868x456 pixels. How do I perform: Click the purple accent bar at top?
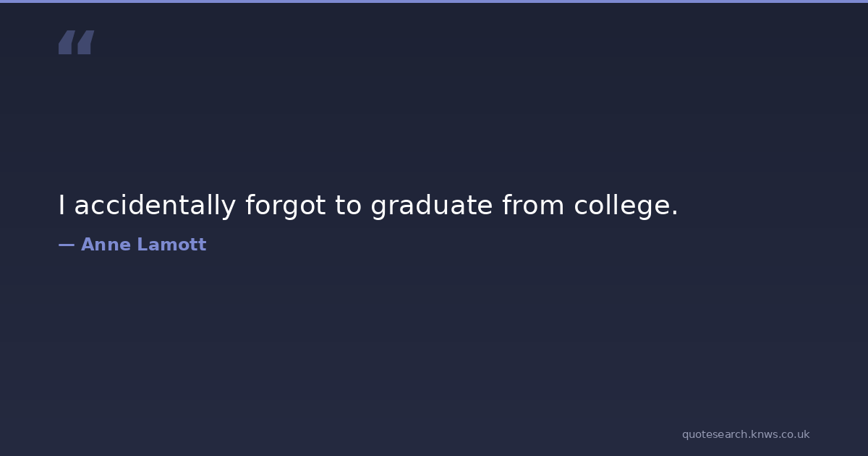pos(434,1)
